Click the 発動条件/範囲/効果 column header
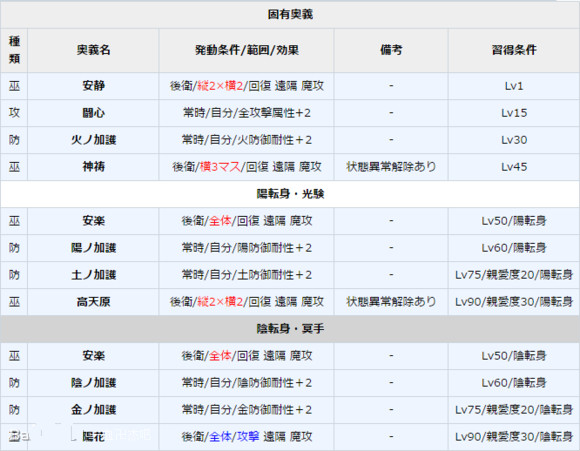Screen dimensions: 580x451 (x=247, y=50)
